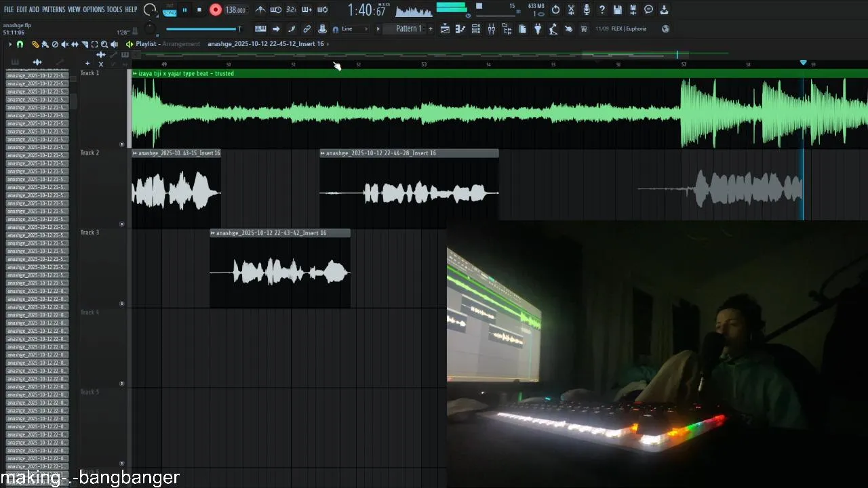Open the TOOLS menu
This screenshot has width=868, height=488.
[115, 9]
